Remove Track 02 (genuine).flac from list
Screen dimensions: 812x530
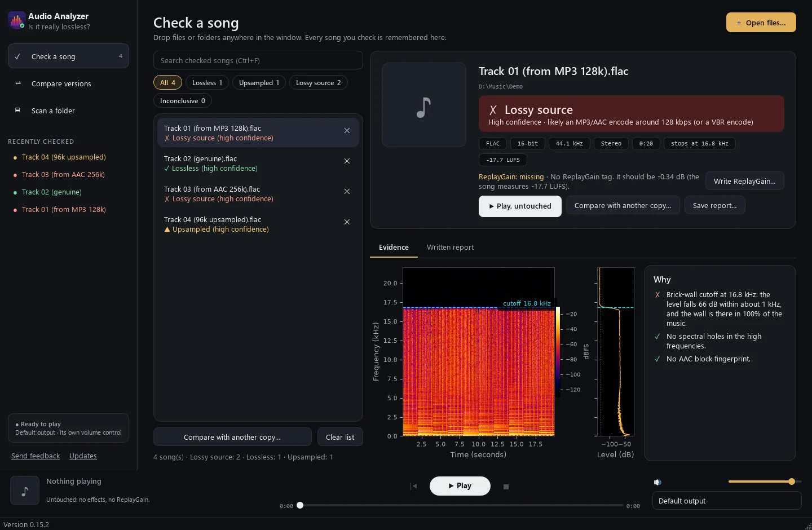[x=347, y=161]
